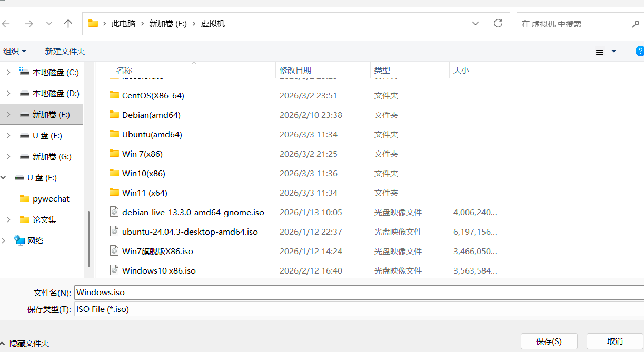Click size value 6,197,156...
Screen dimensions: 644x352
[x=475, y=232]
